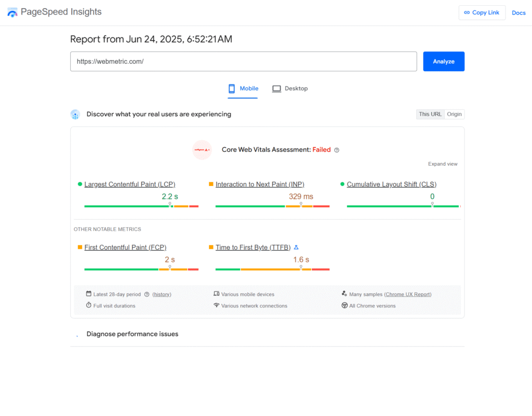532x416 pixels.
Task: Click the desktop laptop icon
Action: 276,89
